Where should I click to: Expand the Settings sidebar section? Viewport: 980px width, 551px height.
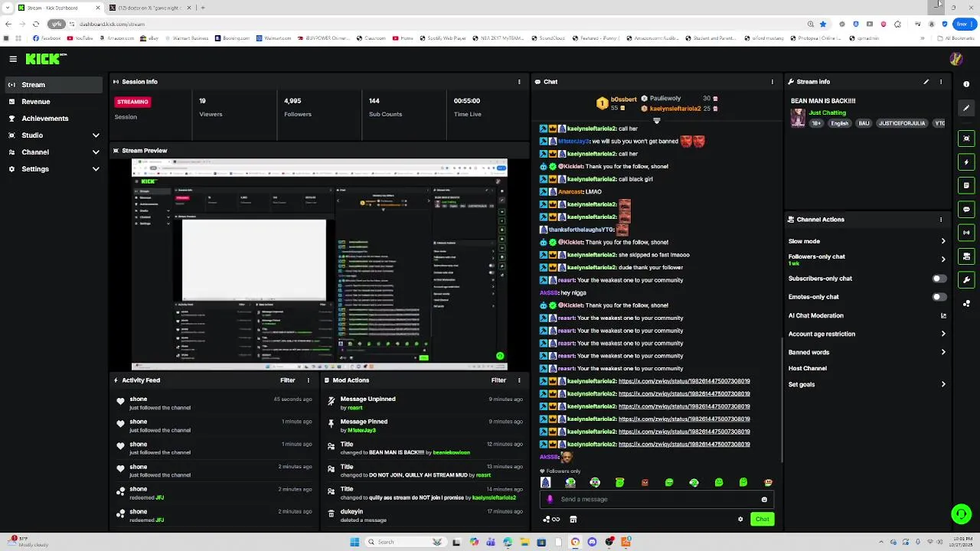(52, 169)
